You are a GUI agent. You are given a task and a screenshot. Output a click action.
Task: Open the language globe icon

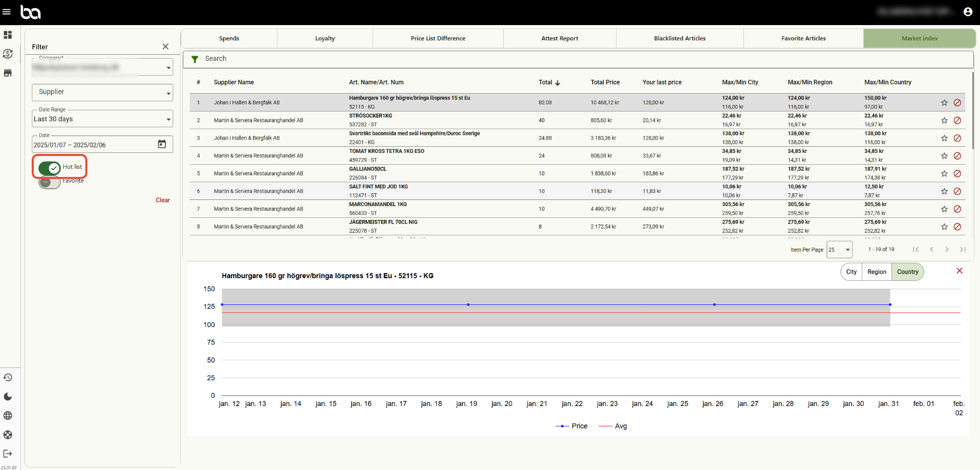click(x=8, y=415)
